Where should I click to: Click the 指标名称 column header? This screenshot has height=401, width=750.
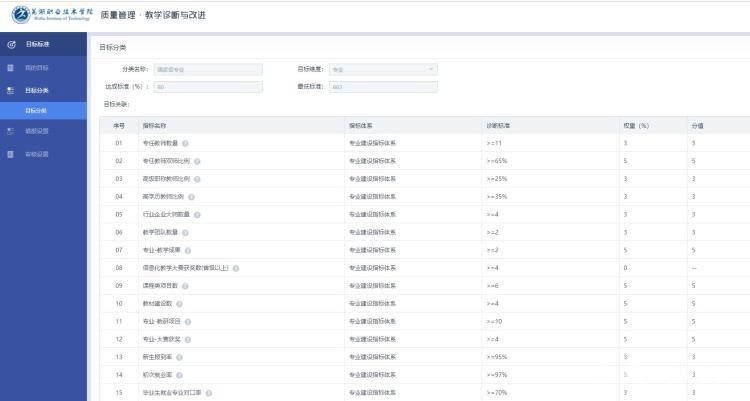tap(156, 126)
